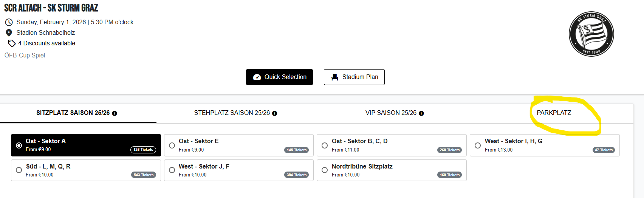Click the location pin icon by Stadion Schnabelholz

[9, 33]
